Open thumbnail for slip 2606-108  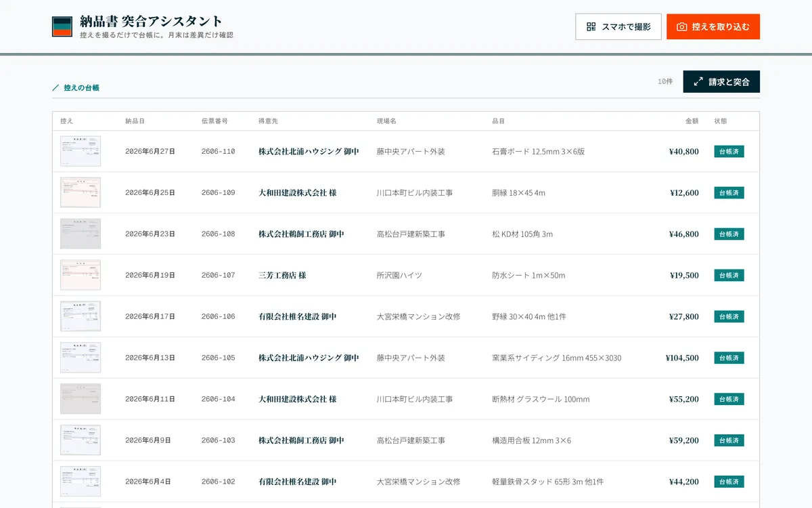pyautogui.click(x=81, y=234)
